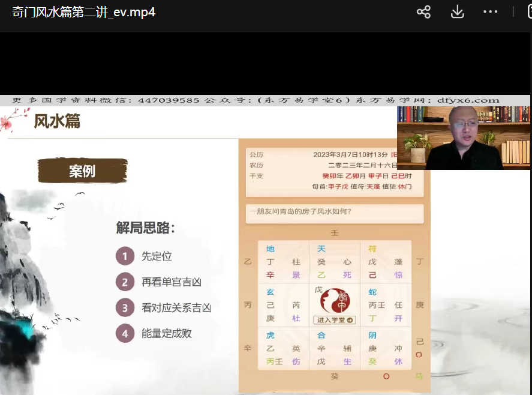
Task: Click the share icon in the top bar
Action: tap(423, 12)
